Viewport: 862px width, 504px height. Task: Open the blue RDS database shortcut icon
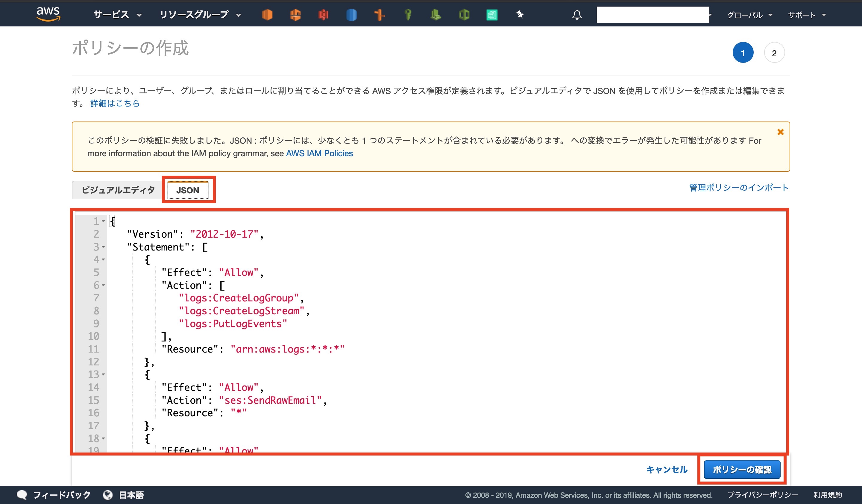[351, 15]
